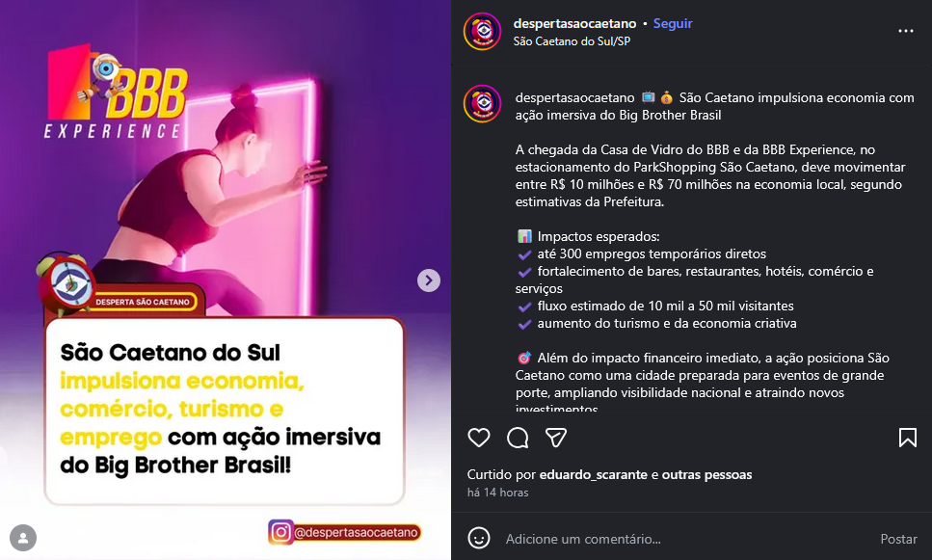Open profile avatar beside the caption
Viewport: 932px width, 560px height.
[482, 104]
